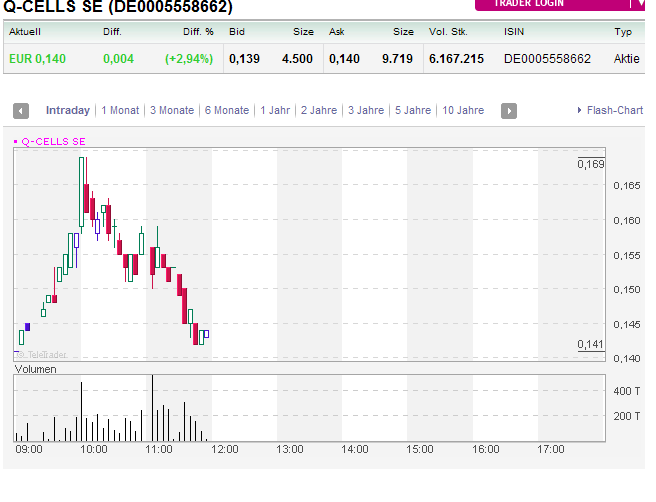
Task: Click the tallest volume bar near 11:00
Action: click(x=152, y=408)
